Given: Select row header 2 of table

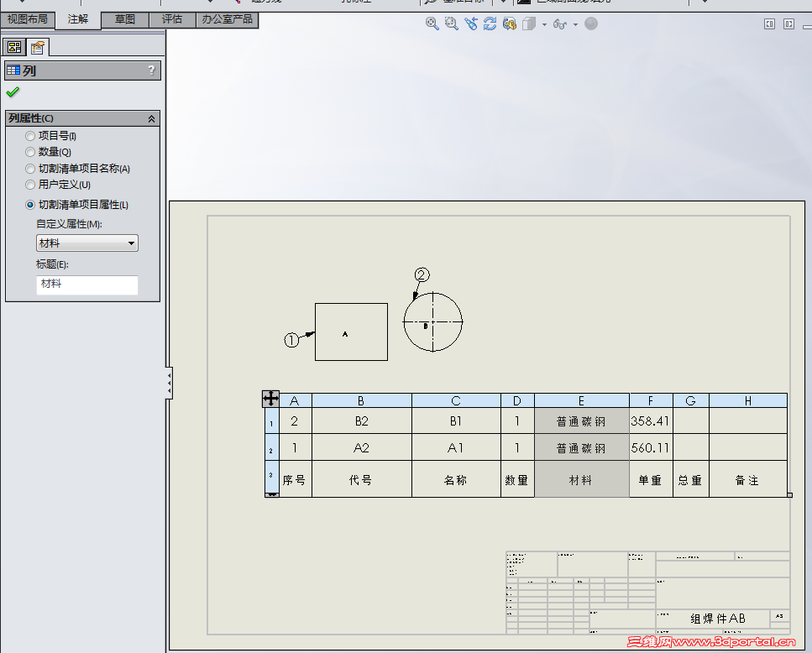Looking at the screenshot, I should 271,447.
